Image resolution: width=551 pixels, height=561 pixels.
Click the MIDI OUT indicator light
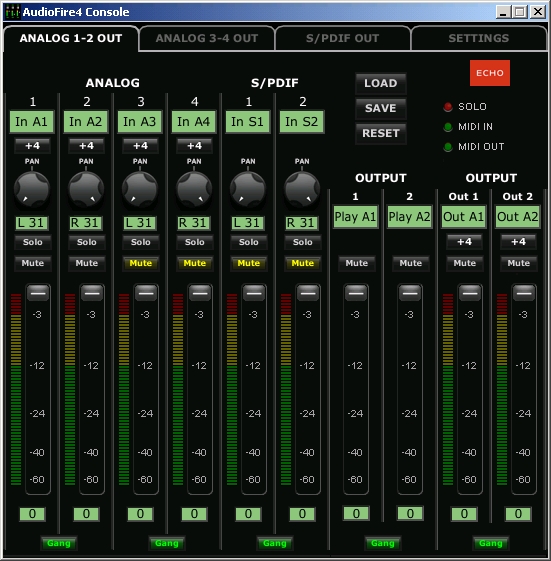(448, 147)
